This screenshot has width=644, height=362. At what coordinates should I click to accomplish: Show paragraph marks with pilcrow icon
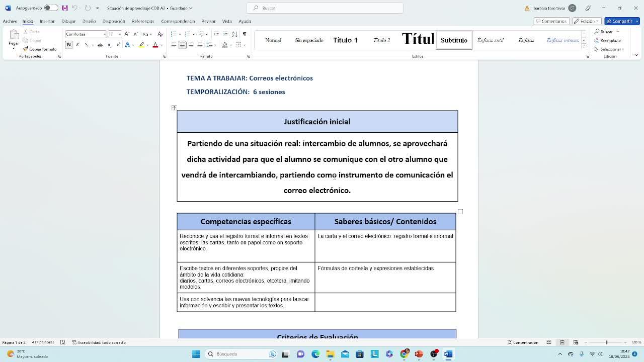[245, 34]
